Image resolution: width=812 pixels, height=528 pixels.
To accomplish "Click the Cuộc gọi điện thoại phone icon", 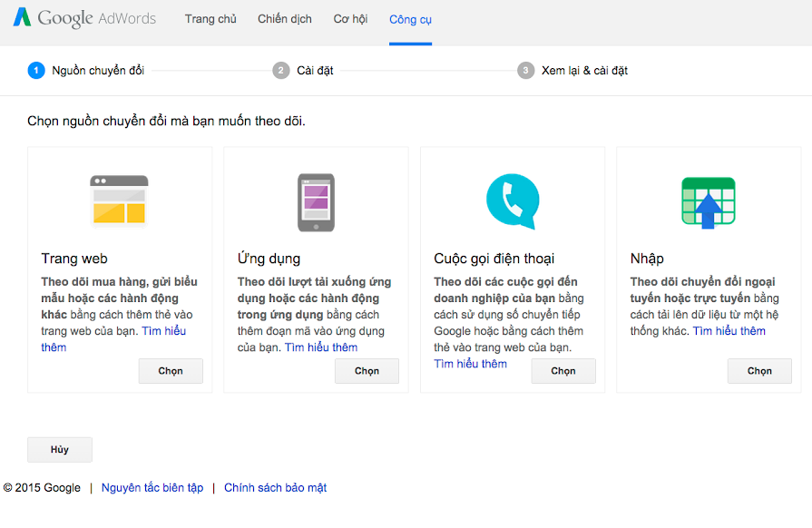I will coord(513,200).
